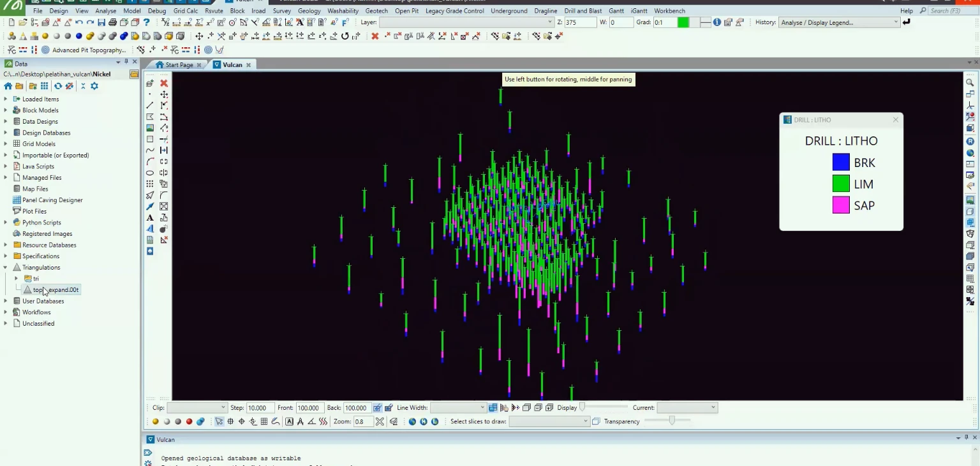Click the green colour swatch beside Grad
Image resolution: width=980 pixels, height=466 pixels.
coord(683,22)
